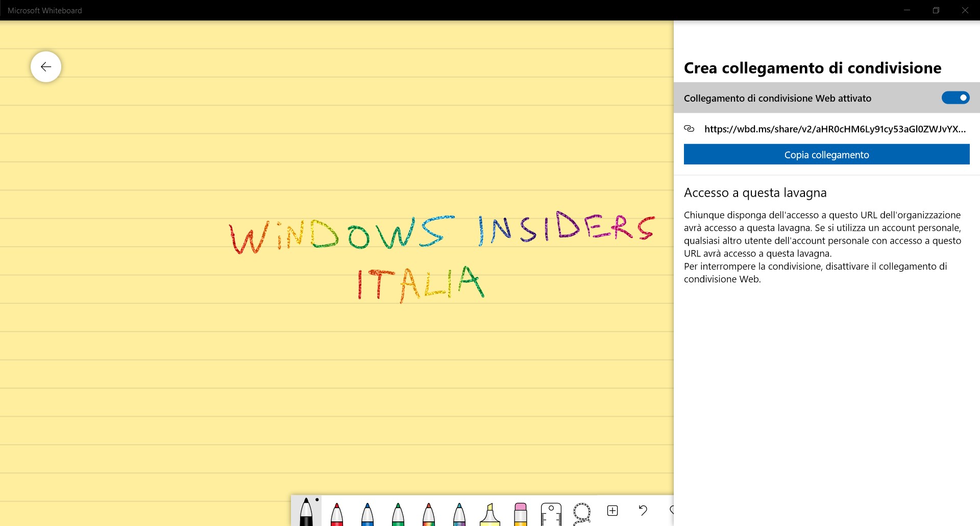
Task: Select the rainbow ink pen
Action: [429, 513]
